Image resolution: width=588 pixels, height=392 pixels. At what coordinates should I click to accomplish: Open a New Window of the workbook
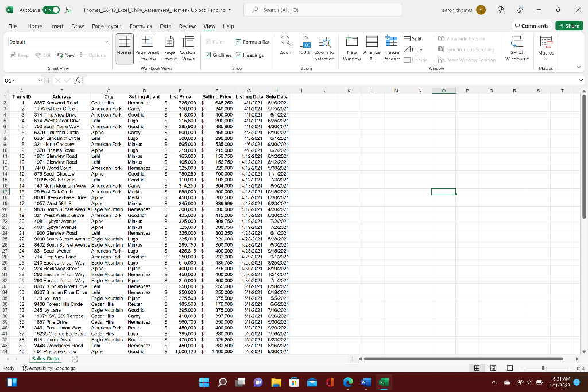click(352, 48)
